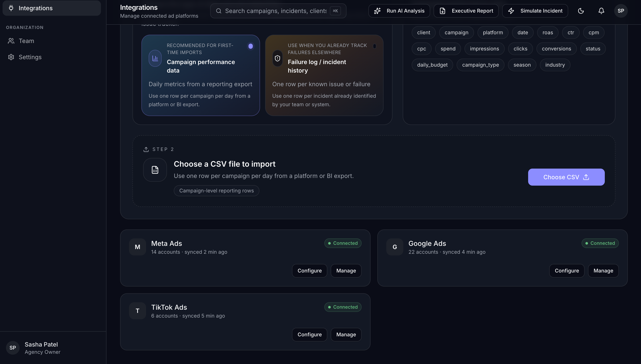The image size is (641, 364).
Task: Click the campaign_type column chip
Action: tap(480, 65)
